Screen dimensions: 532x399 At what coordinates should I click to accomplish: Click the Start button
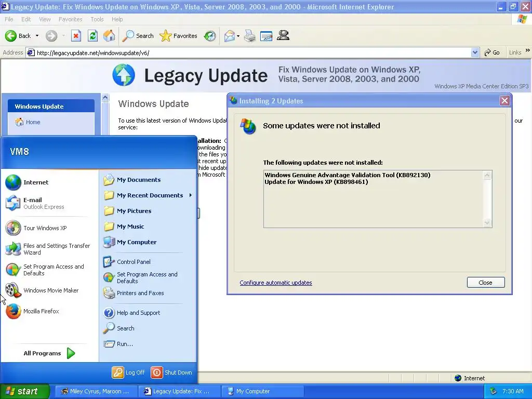coord(25,391)
